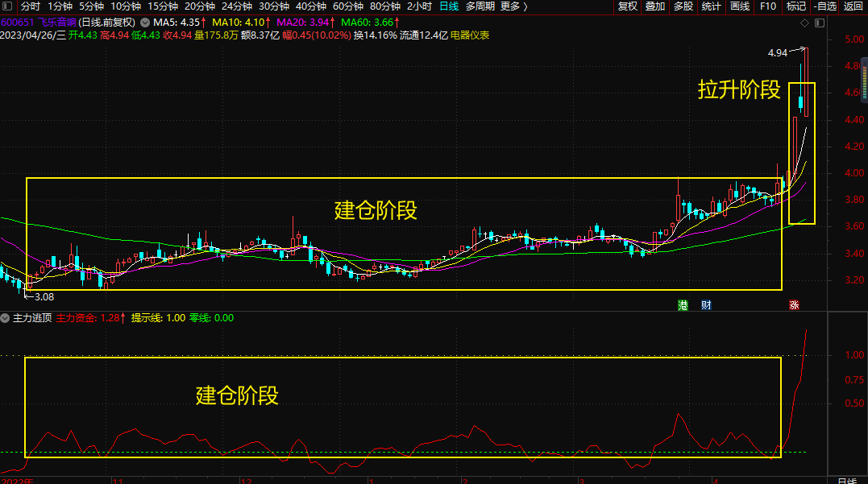Remove stock from 自选 watchlist
Viewport: 868px width, 484px height.
pyautogui.click(x=824, y=6)
